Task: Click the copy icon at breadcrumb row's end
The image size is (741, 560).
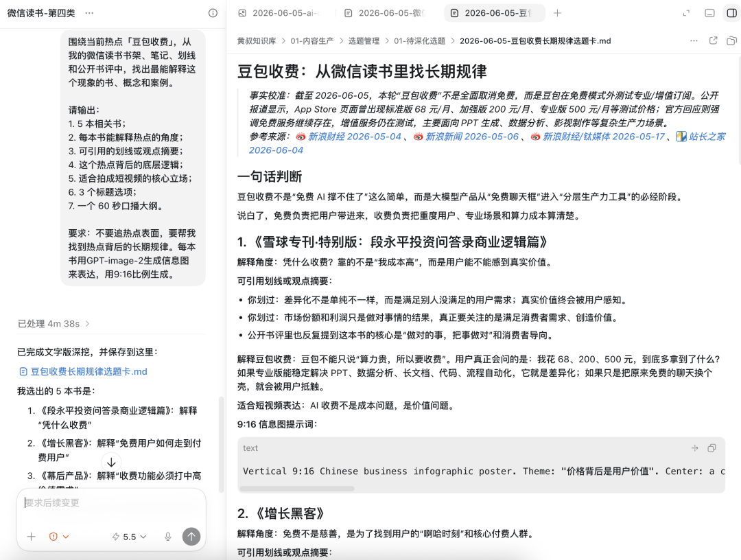Action: pos(731,40)
